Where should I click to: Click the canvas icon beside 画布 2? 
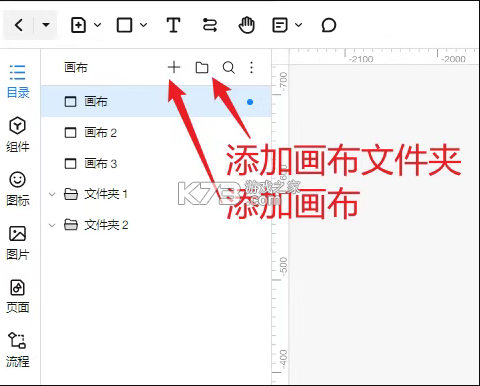(70, 133)
